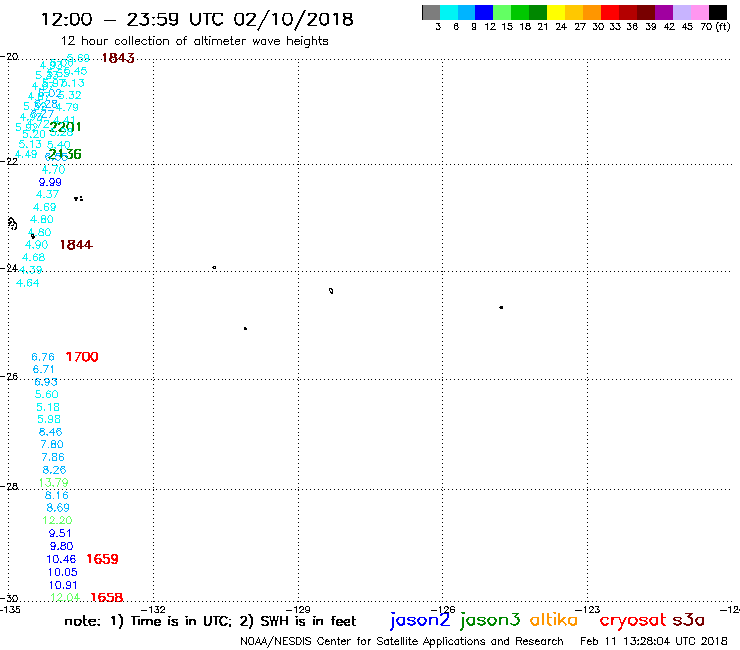Click the green '12.20' wave height value
Screen dimensions: 740x650
(x=57, y=520)
